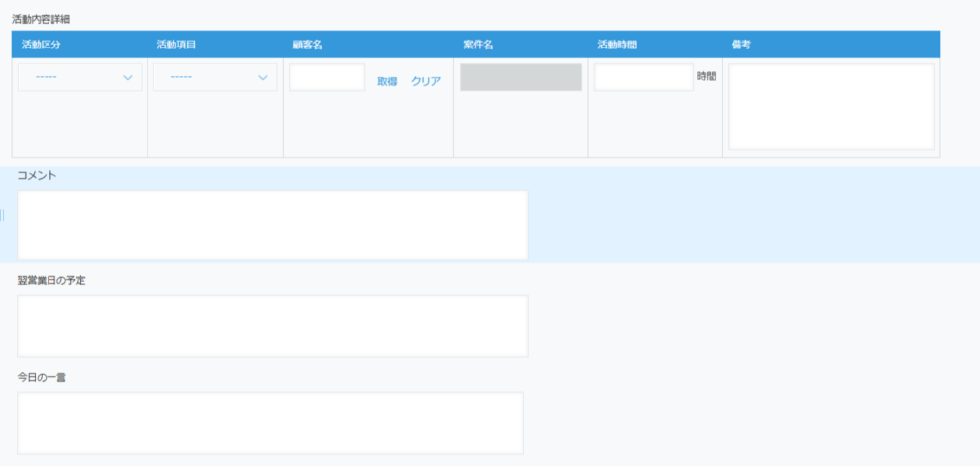The height and width of the screenshot is (466, 980).
Task: Open the 活動区分 dropdown
Action: pyautogui.click(x=79, y=78)
